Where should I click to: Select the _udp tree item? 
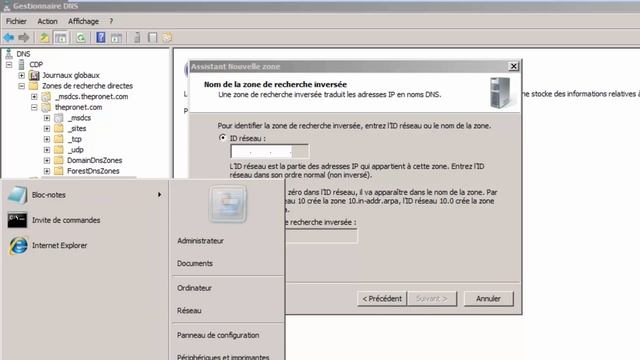coord(76,150)
